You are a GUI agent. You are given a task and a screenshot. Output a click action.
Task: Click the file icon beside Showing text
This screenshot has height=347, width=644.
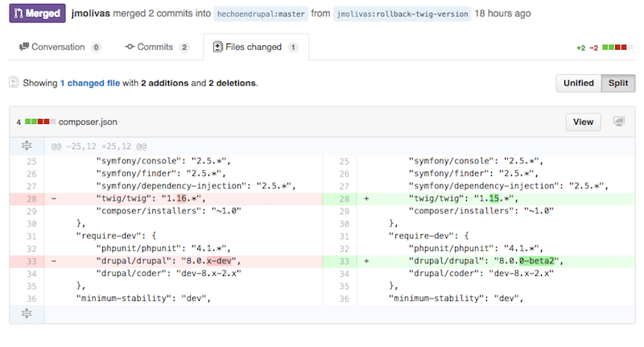(14, 83)
